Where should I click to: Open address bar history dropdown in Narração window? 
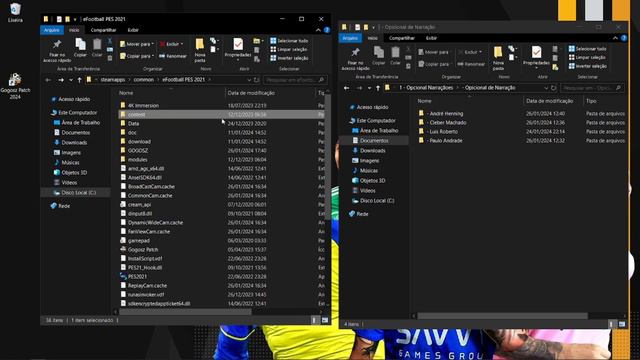[546, 88]
